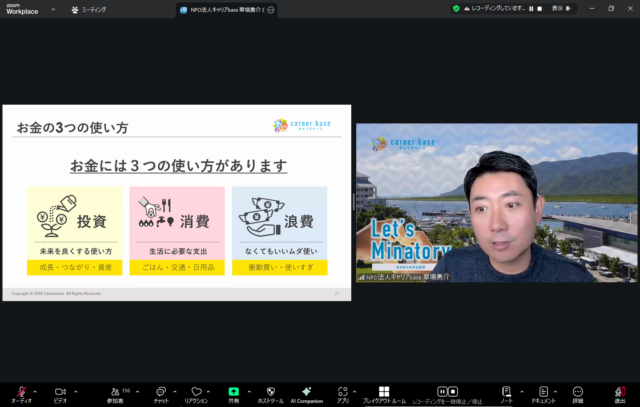Open the Chat panel
This screenshot has height=407, width=640.
click(x=161, y=392)
